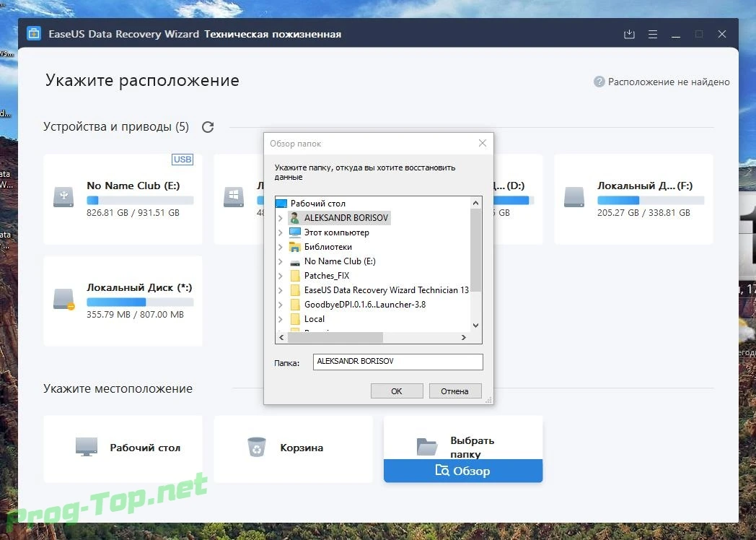Expand the Этот компьютер tree node
The width and height of the screenshot is (756, 540).
pyautogui.click(x=281, y=232)
